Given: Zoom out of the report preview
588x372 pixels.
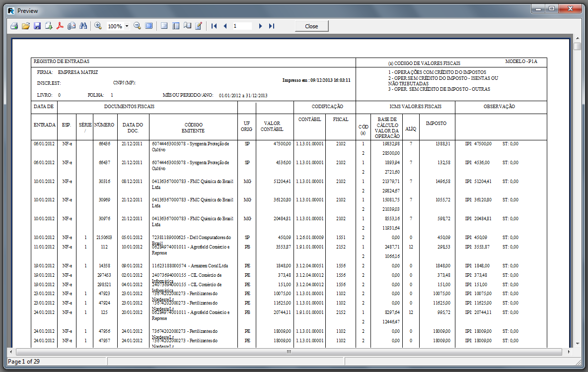Looking at the screenshot, I should point(137,26).
